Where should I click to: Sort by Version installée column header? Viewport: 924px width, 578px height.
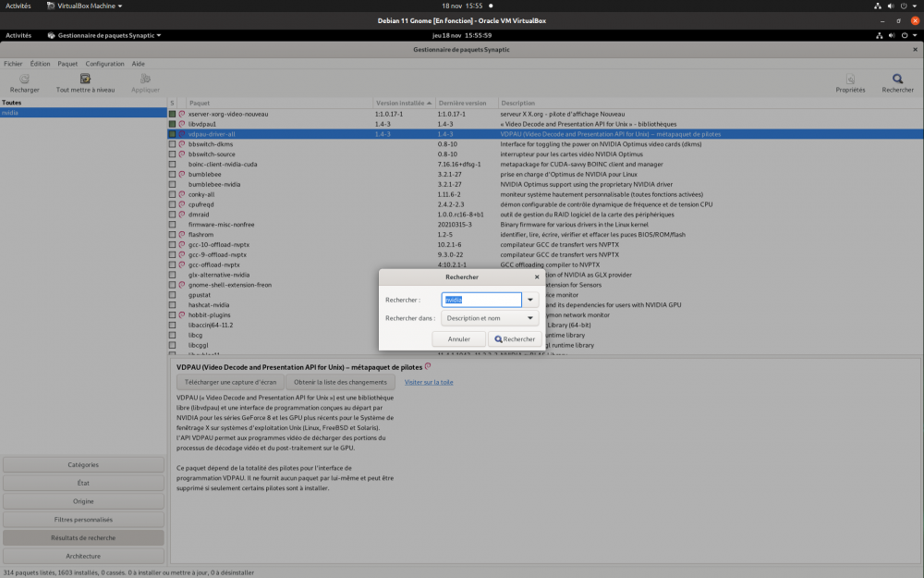tap(403, 103)
